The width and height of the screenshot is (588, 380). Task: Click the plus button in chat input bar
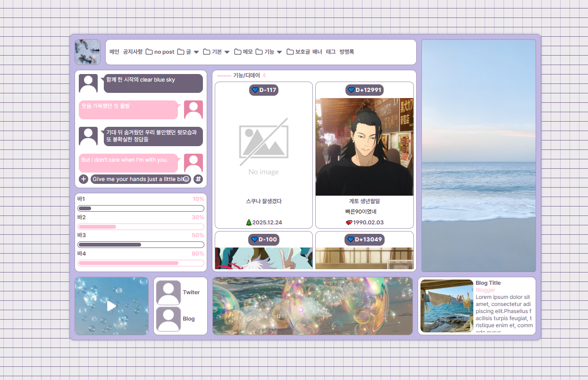tap(84, 179)
